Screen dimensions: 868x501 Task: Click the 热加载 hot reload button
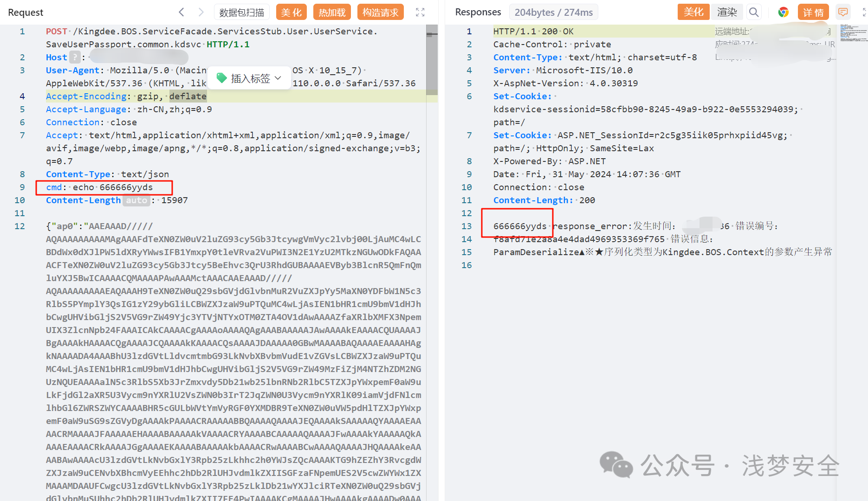(332, 12)
